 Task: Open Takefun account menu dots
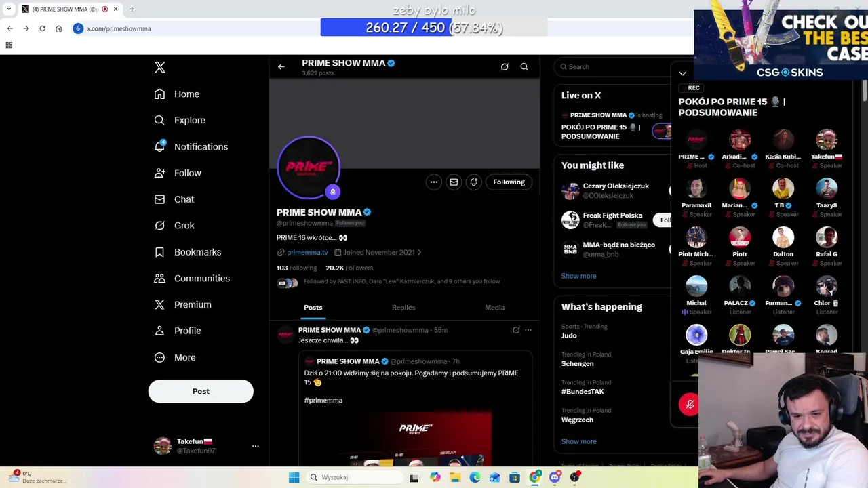(256, 446)
